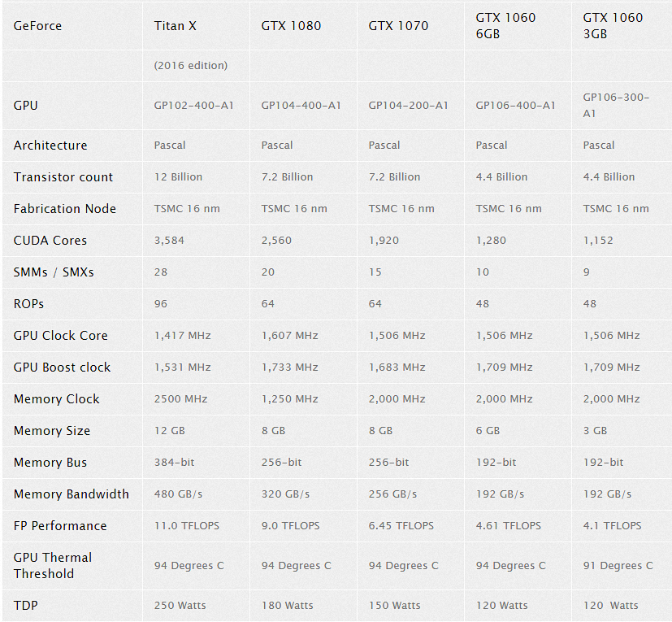Click the GP102-400-A1 GPU cell

pyautogui.click(x=193, y=106)
